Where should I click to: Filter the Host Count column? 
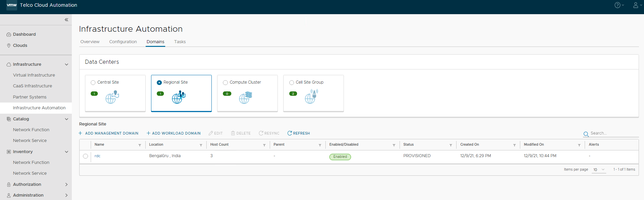[x=264, y=145]
